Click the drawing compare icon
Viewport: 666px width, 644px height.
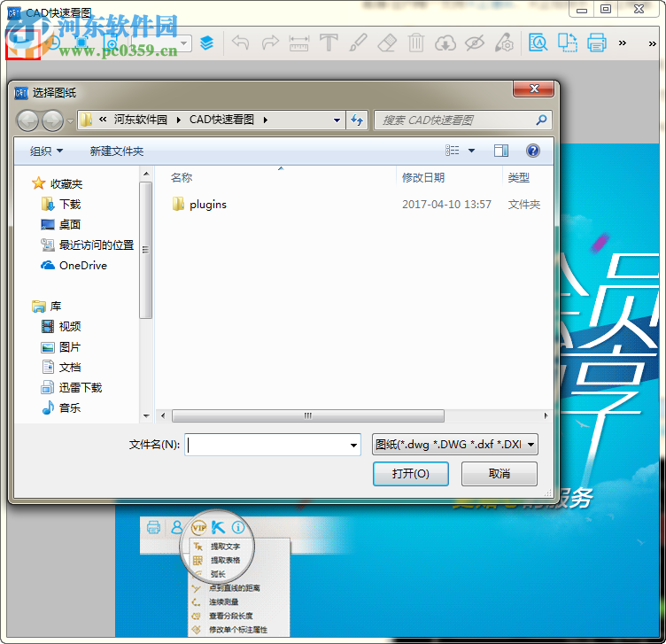[568, 43]
